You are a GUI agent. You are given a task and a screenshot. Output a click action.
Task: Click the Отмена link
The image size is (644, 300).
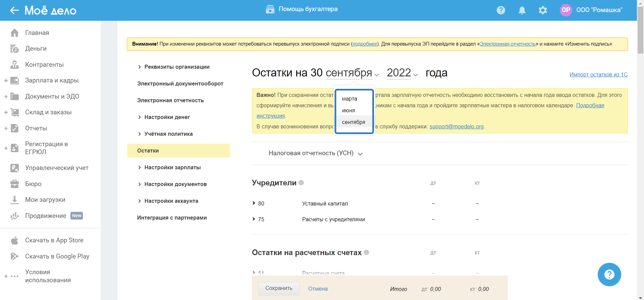(x=318, y=289)
